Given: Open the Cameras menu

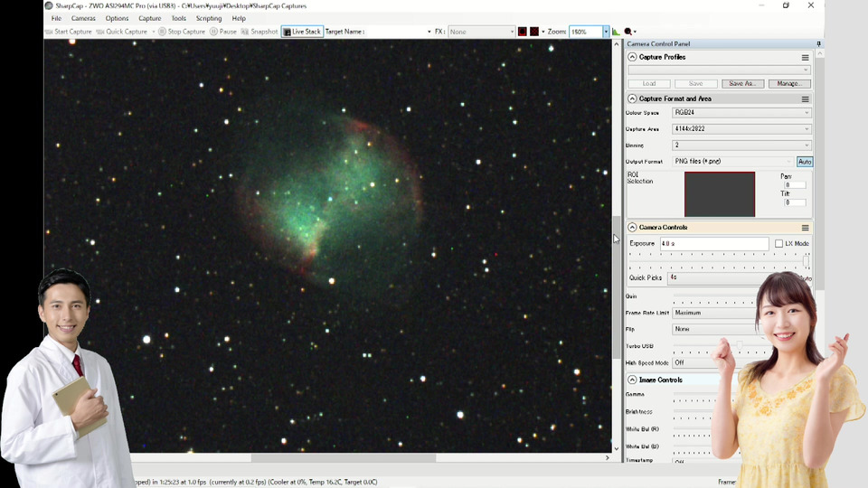Looking at the screenshot, I should [x=83, y=18].
